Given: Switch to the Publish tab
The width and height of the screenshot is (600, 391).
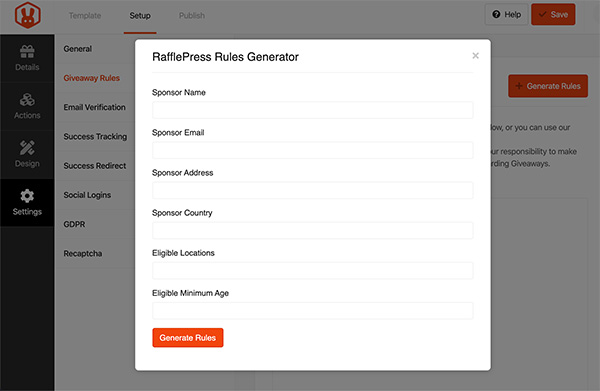Looking at the screenshot, I should click(x=192, y=16).
